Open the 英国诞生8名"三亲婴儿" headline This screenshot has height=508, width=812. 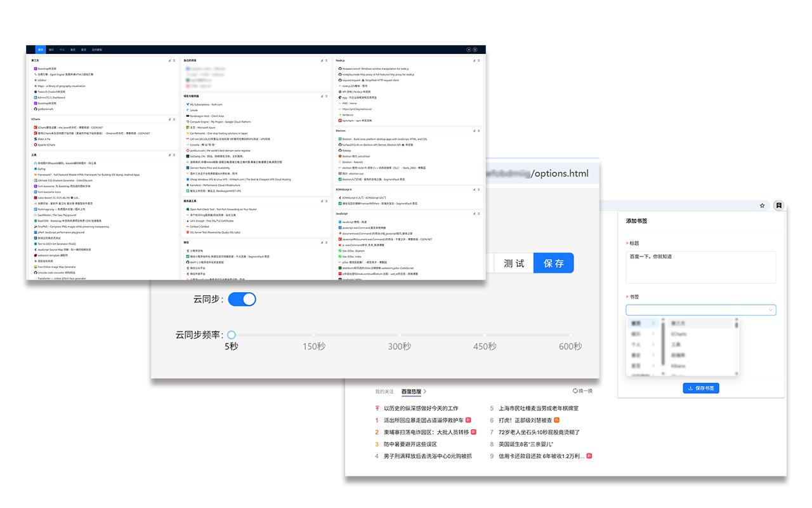click(526, 444)
